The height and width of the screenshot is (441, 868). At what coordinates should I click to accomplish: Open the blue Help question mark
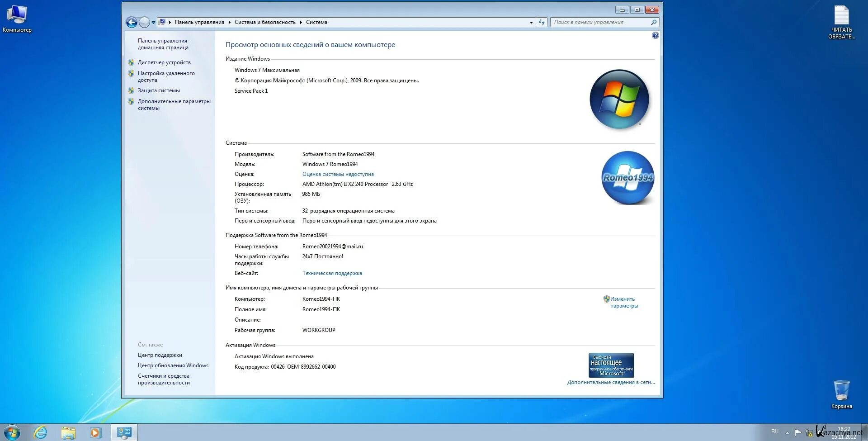pyautogui.click(x=656, y=35)
